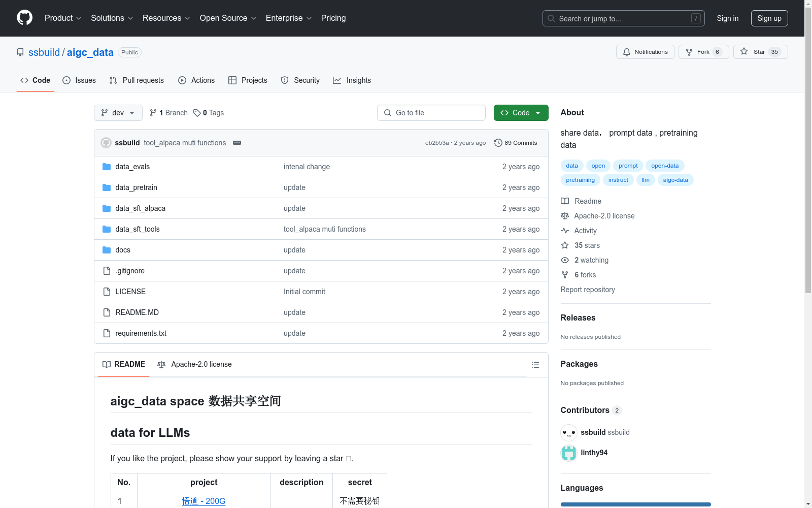Click the data_pretrain folder icon
Viewport: 812px width, 508px height.
click(107, 187)
